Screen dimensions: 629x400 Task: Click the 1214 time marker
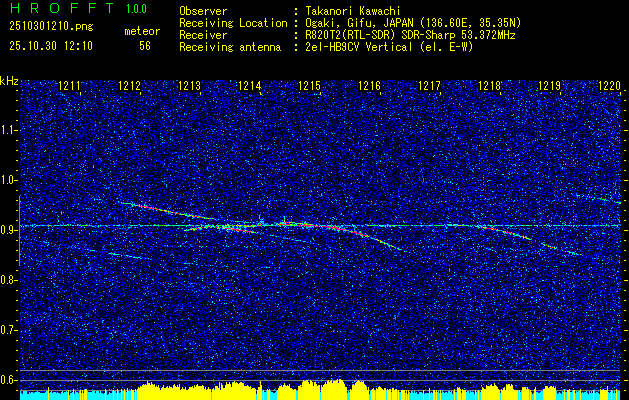249,85
